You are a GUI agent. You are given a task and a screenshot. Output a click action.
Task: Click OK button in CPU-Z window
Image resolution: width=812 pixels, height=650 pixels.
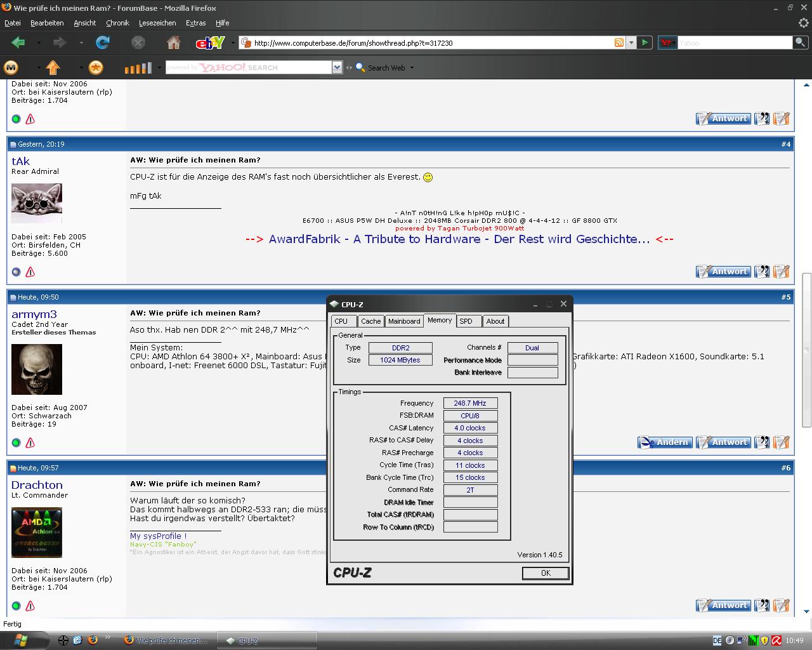(x=546, y=573)
